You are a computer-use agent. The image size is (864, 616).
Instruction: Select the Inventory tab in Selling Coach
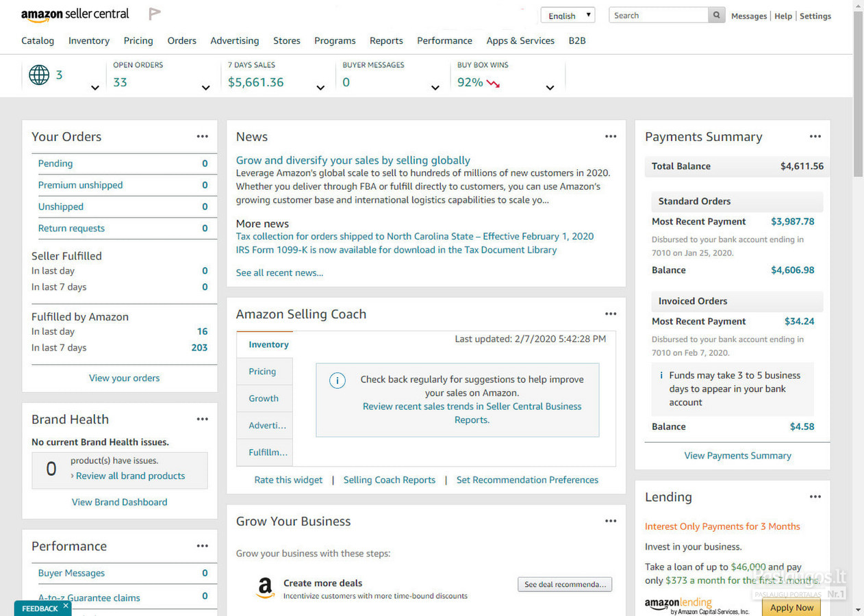(x=265, y=345)
